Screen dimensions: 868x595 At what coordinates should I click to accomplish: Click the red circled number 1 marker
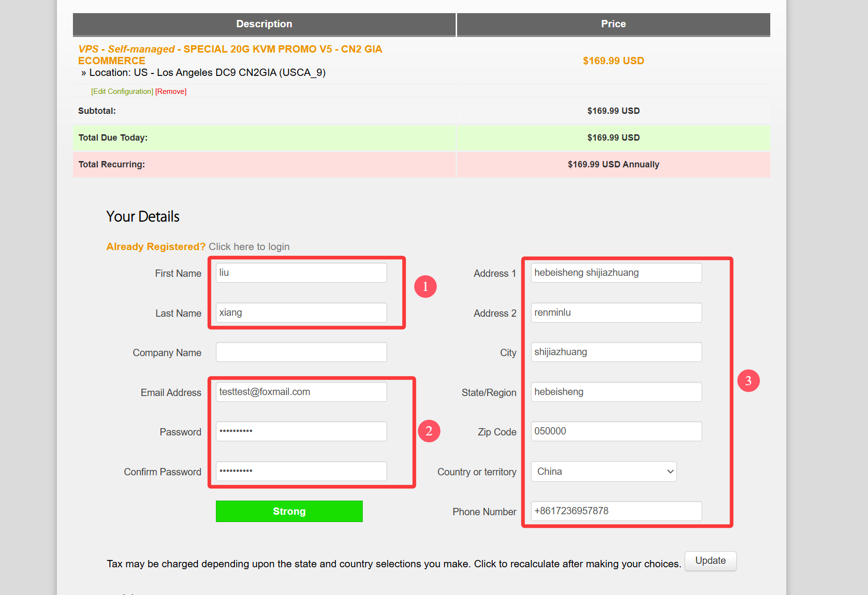425,287
